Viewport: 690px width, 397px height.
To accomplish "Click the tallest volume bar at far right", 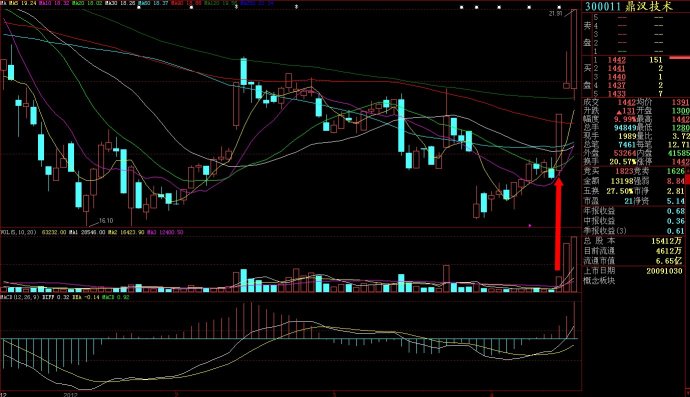I will (x=574, y=264).
